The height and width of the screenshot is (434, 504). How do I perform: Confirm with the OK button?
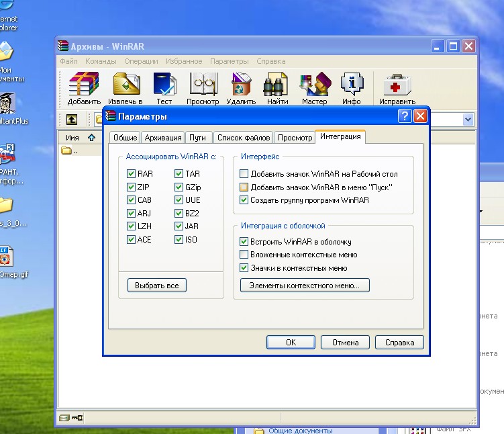(x=291, y=343)
